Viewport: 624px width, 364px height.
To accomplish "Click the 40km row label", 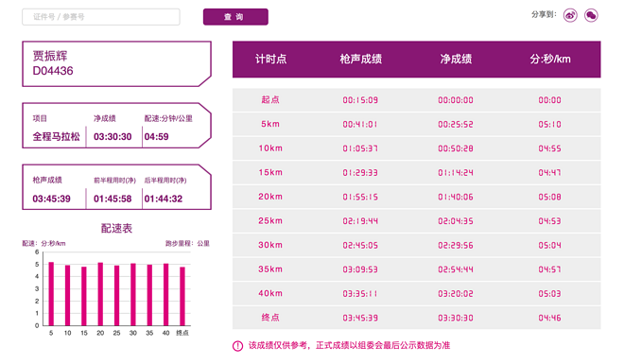I will click(x=270, y=293).
